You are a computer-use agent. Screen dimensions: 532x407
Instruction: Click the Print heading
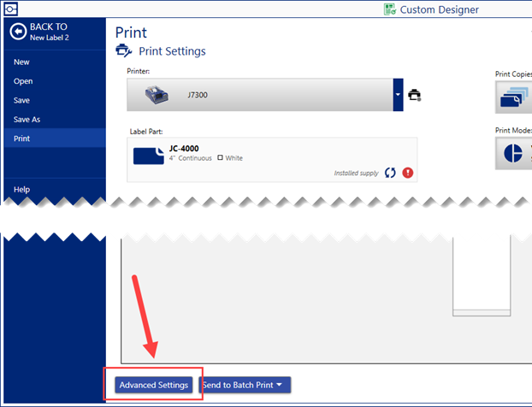point(131,32)
